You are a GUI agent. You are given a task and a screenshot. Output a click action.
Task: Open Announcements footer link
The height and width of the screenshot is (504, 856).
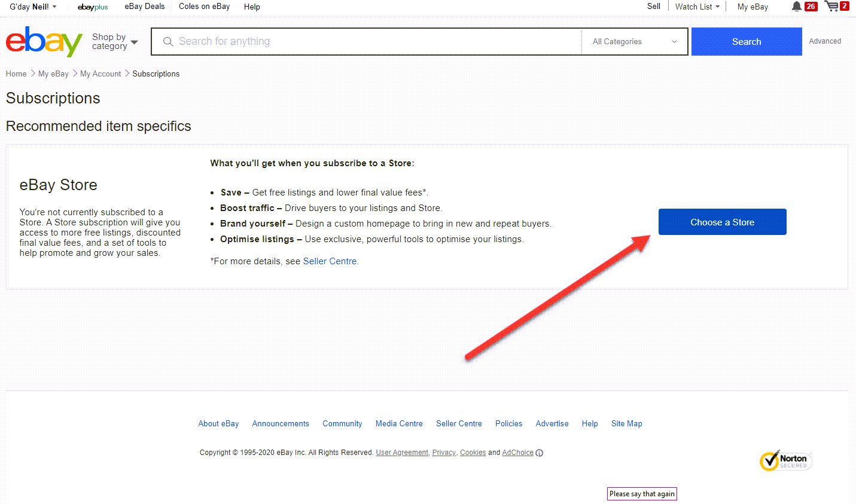click(x=281, y=423)
